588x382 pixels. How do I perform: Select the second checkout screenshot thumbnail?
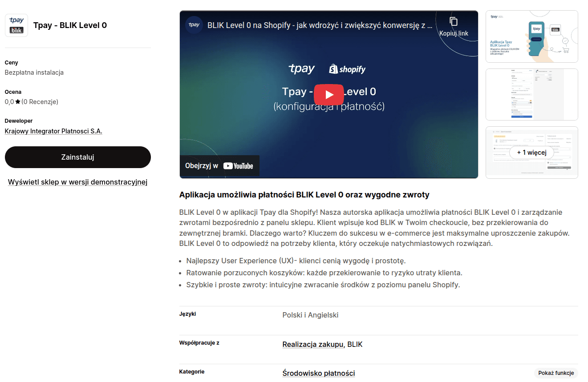pos(531,94)
